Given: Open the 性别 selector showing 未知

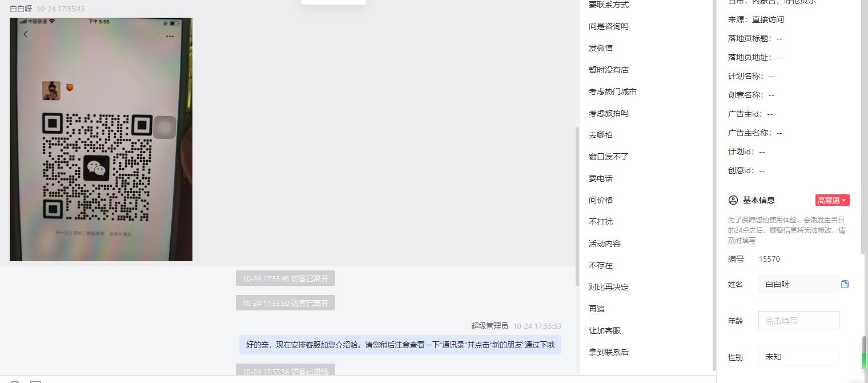Looking at the screenshot, I should coord(798,357).
